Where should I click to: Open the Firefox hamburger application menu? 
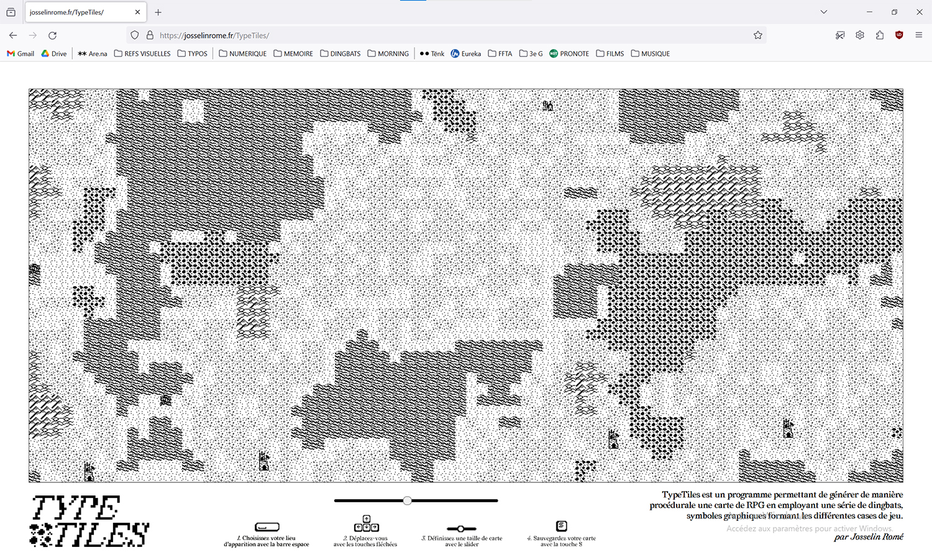(x=918, y=35)
